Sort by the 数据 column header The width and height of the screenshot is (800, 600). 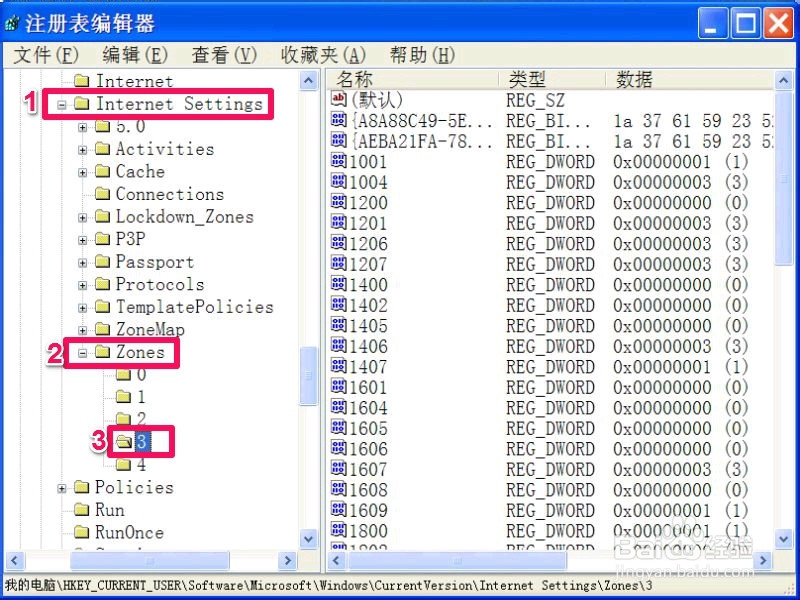coord(689,80)
